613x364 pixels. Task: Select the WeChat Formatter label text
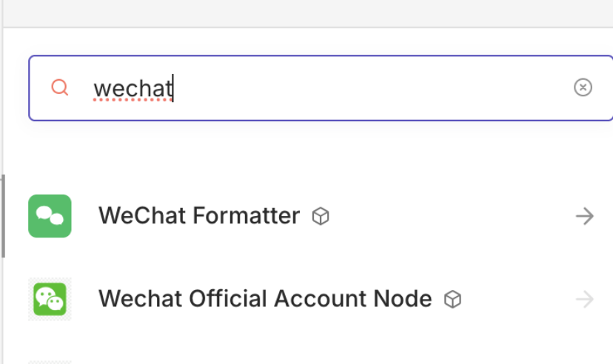[x=198, y=216]
